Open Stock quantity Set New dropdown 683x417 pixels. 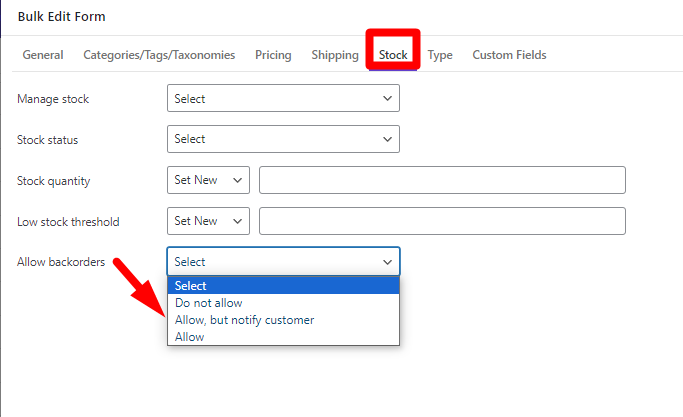pyautogui.click(x=208, y=180)
